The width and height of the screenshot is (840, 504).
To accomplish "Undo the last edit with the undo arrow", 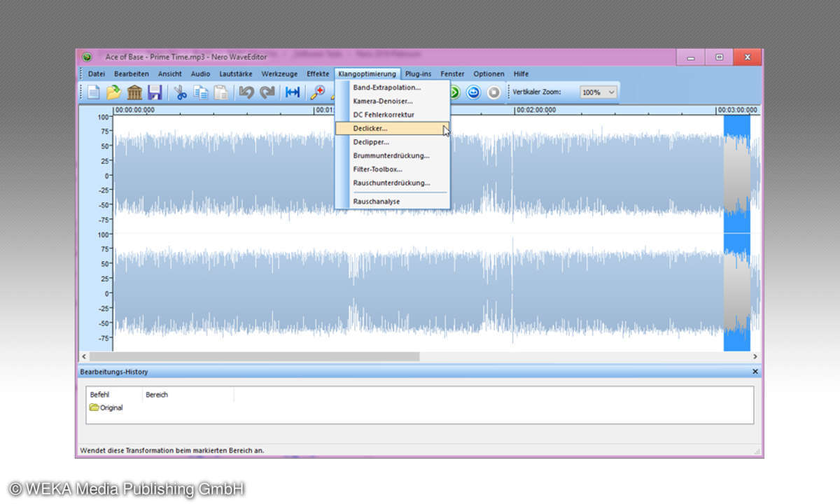I will point(246,92).
